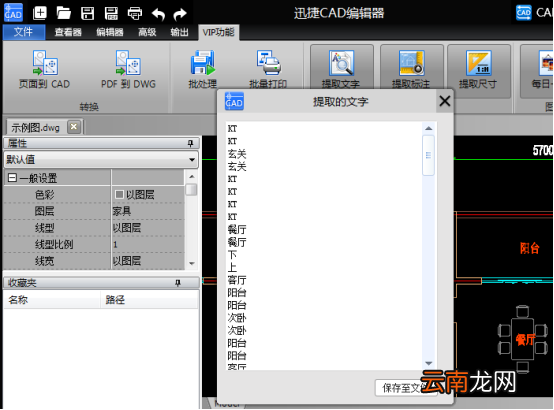Switch to the 高级 ribbon tab

point(147,33)
